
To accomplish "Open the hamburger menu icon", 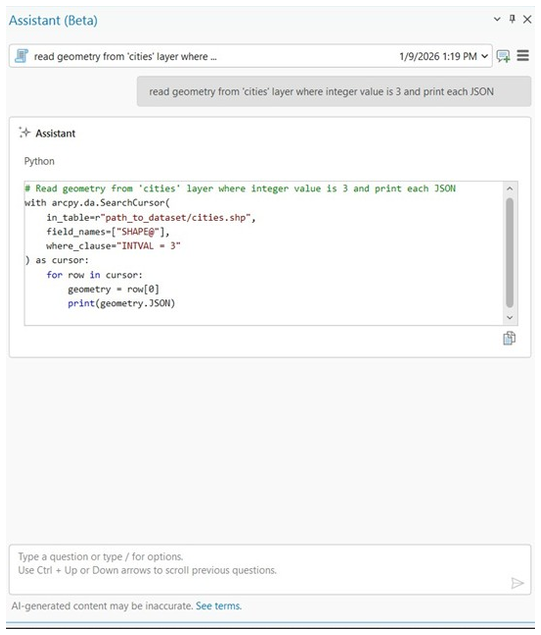I will 523,55.
